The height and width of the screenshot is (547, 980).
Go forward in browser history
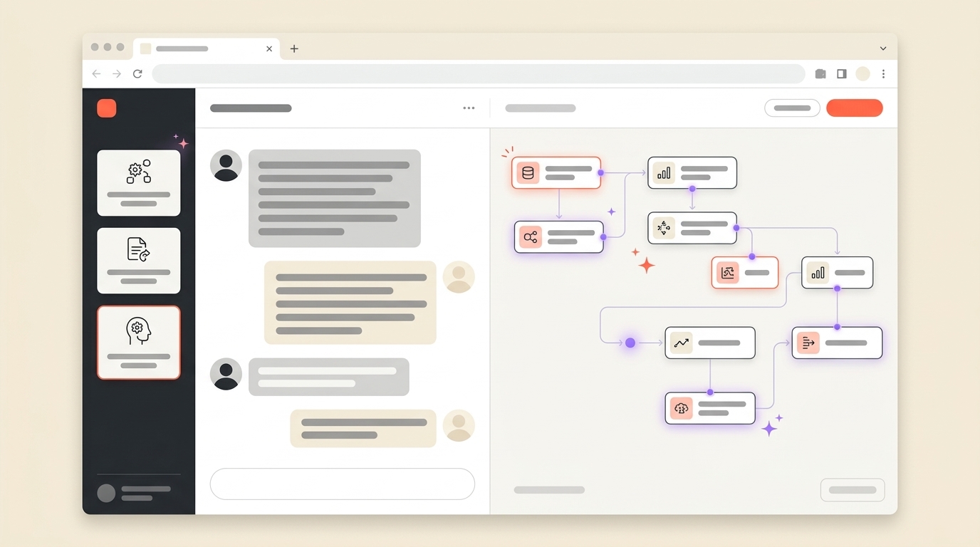[117, 74]
